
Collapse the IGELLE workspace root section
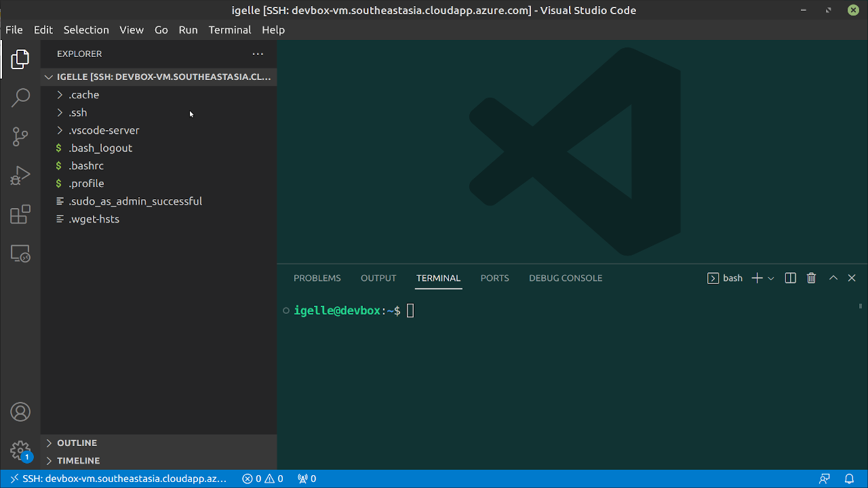[159, 77]
